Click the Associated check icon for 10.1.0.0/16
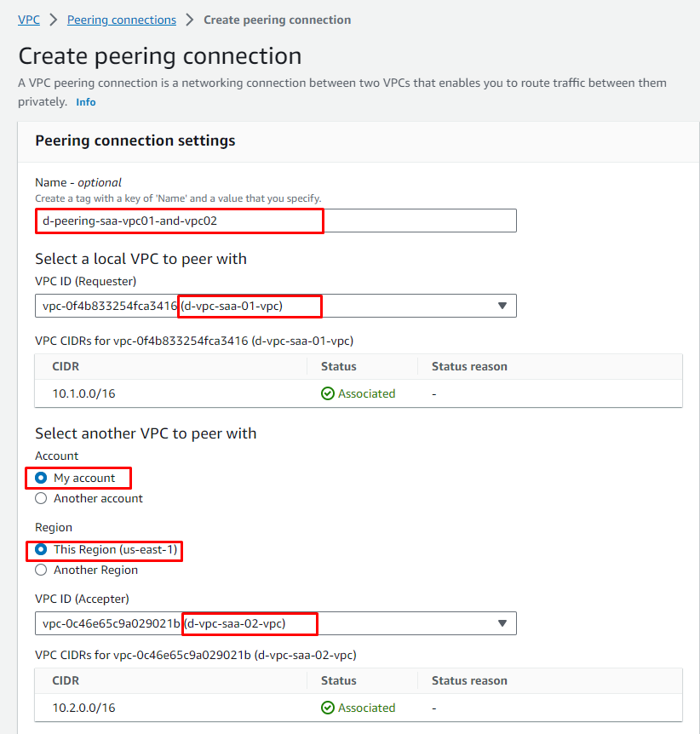Screen dimensions: 700x734 [x=328, y=394]
